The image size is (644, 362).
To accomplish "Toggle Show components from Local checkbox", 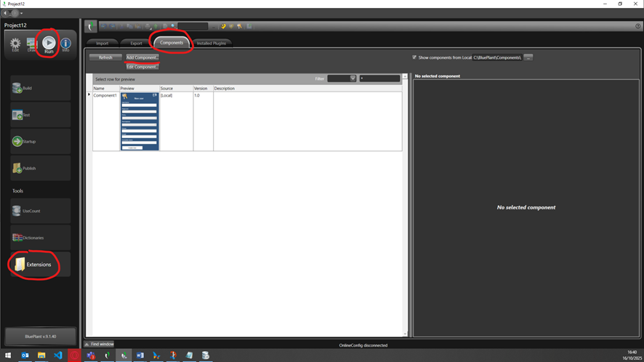I will [414, 57].
